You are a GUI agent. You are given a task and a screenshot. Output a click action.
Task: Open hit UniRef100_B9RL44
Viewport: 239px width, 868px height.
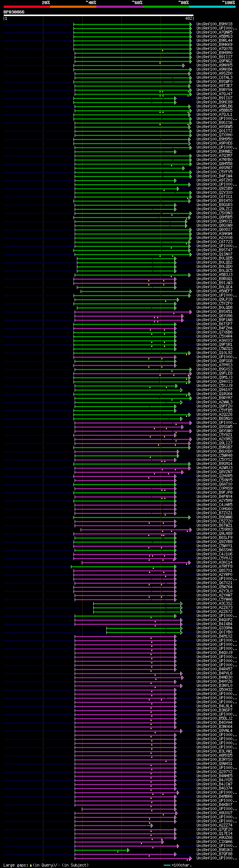point(215,40)
